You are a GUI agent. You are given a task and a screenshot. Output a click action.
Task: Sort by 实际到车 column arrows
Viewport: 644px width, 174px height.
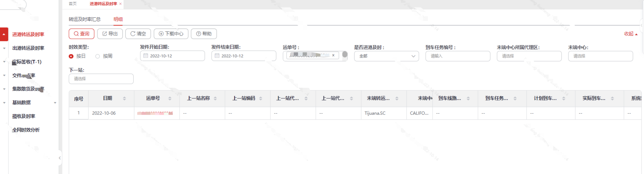click(612, 98)
